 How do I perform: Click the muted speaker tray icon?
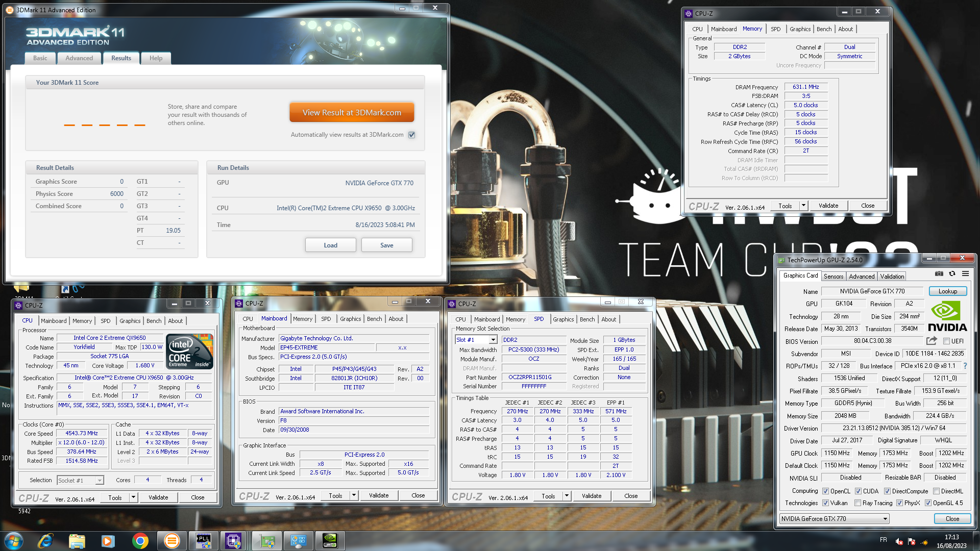click(x=899, y=541)
